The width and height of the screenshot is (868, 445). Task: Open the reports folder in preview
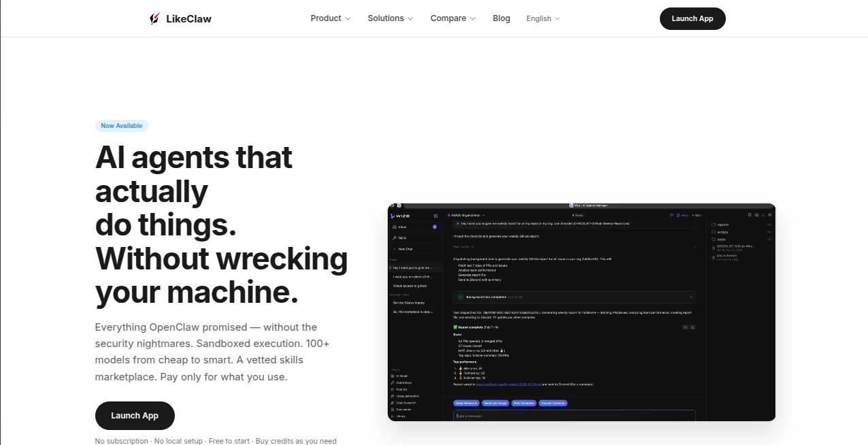pos(741,225)
